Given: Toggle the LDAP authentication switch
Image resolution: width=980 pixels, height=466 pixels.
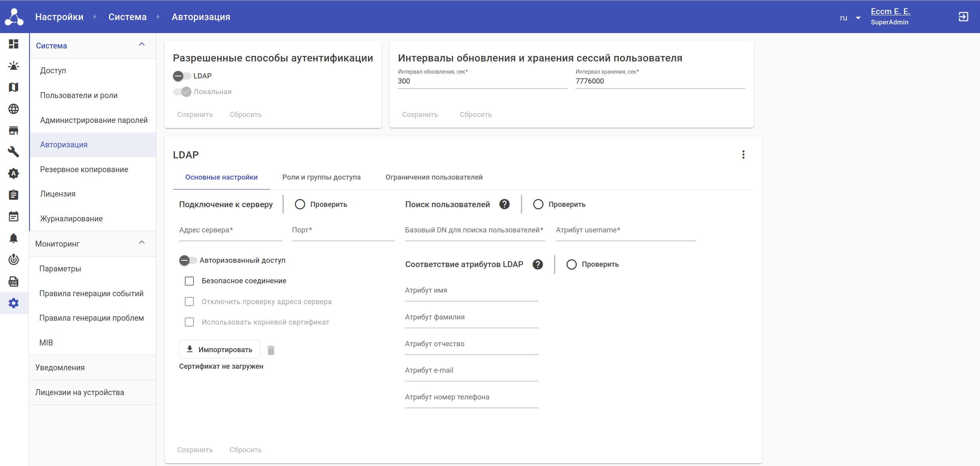Looking at the screenshot, I should [182, 76].
